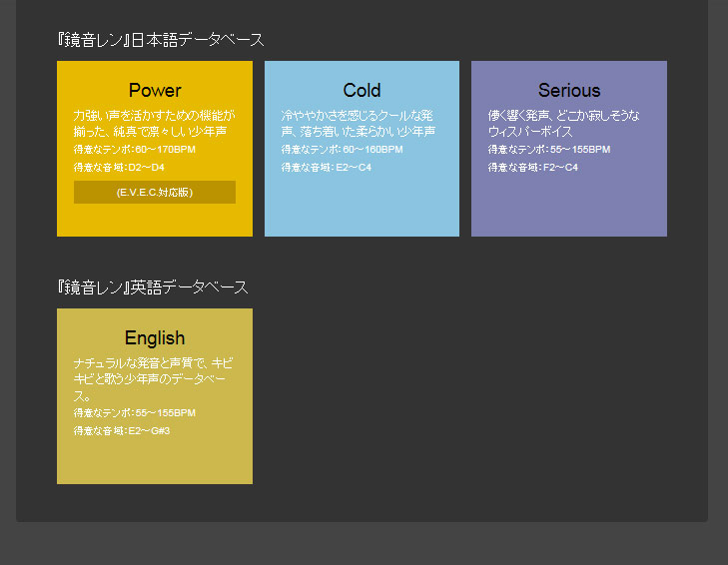This screenshot has height=565, width=728.
Task: Click the text 得意なテンポ:55～155BPM in Serious card
Action: click(549, 150)
